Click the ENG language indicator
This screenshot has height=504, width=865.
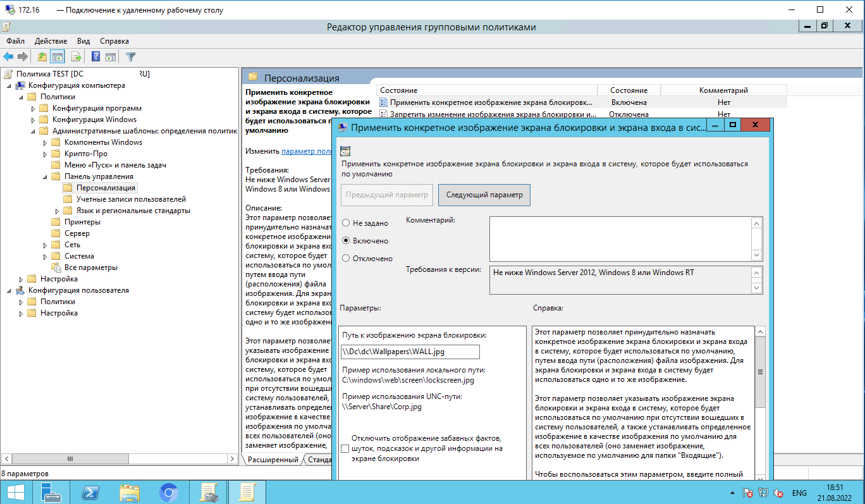799,493
